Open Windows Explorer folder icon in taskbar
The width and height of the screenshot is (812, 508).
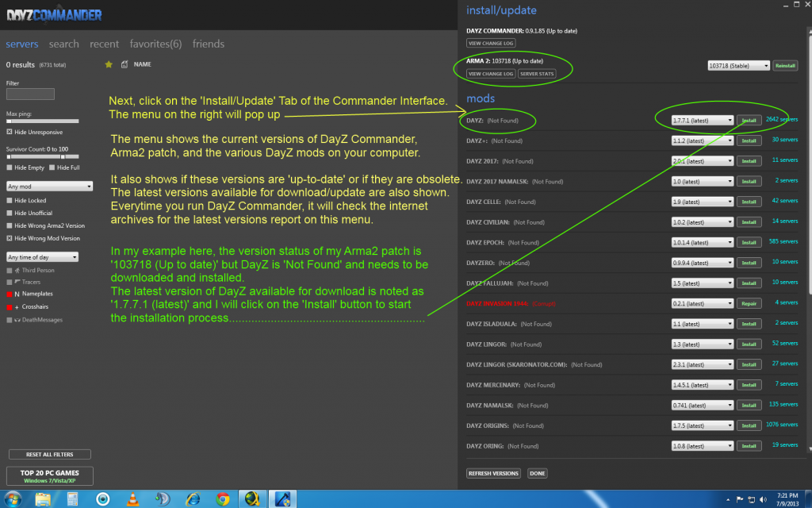43,498
